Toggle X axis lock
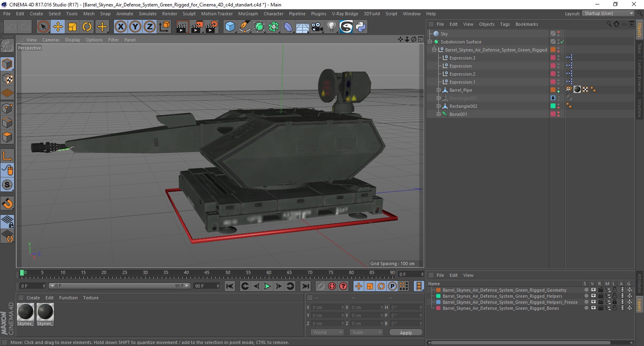 click(x=120, y=27)
